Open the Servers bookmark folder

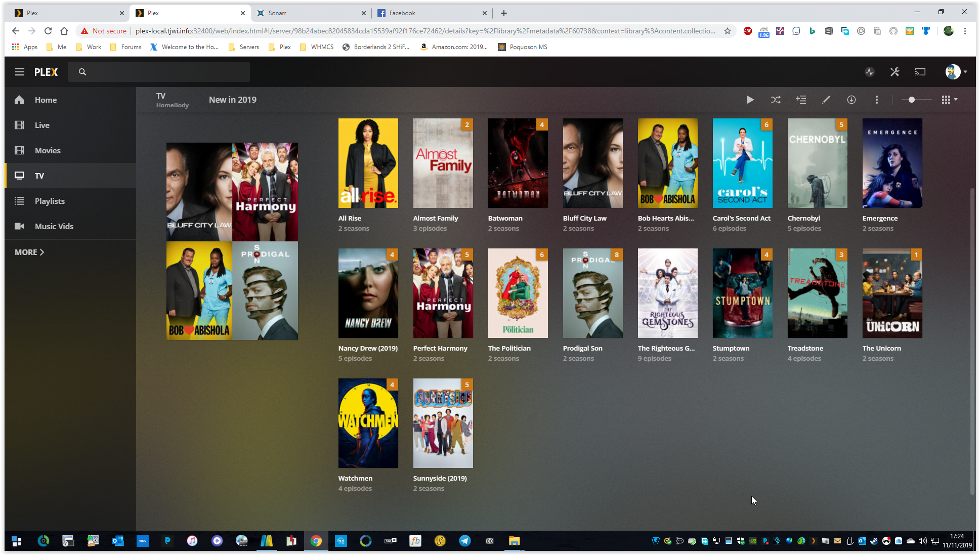pyautogui.click(x=244, y=47)
